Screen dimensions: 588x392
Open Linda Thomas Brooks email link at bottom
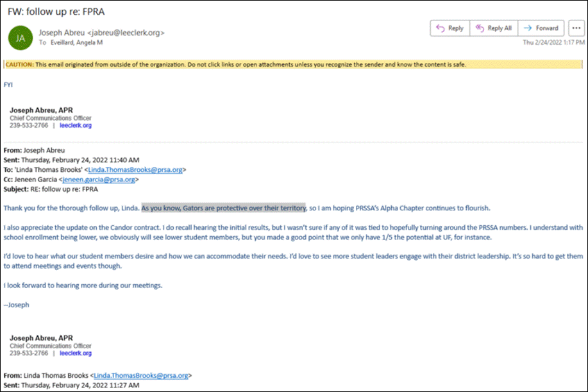coord(141,375)
